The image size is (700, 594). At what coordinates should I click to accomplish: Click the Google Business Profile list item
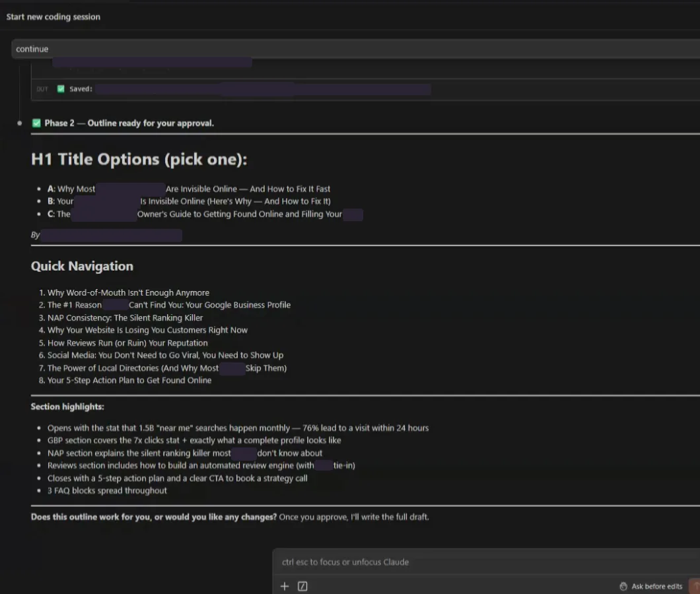point(169,306)
